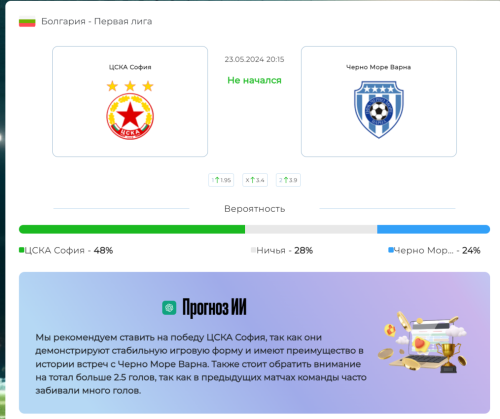Open the Болгария - Первая лига league link
500x419 pixels.
(97, 21)
